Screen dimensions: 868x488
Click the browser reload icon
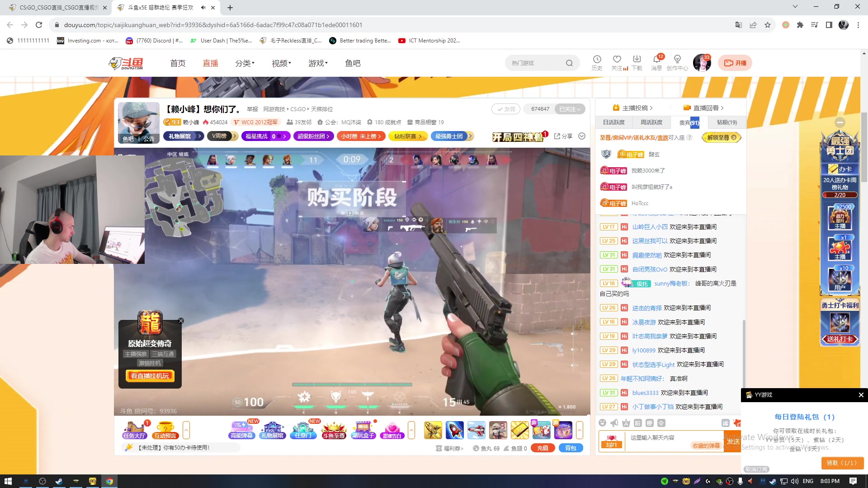coord(39,25)
